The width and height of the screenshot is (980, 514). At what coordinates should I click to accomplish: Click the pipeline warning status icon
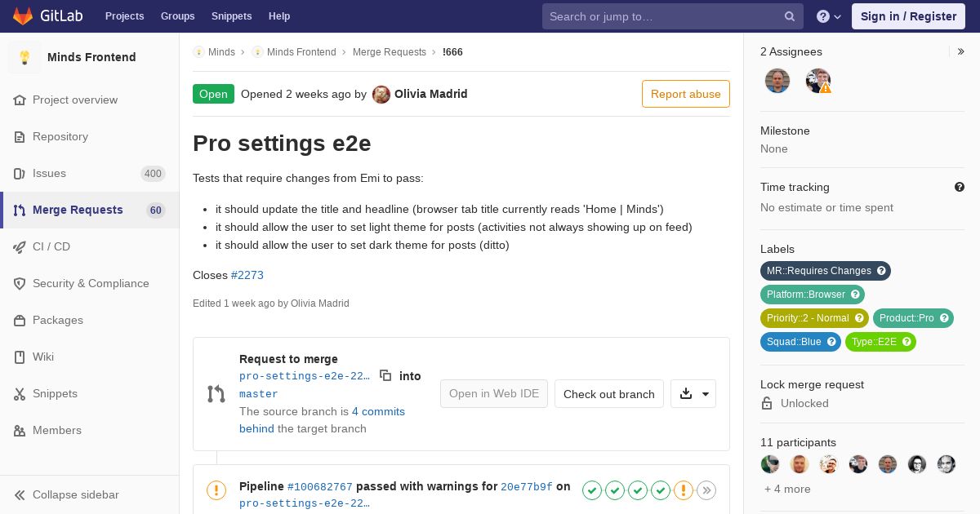216,490
